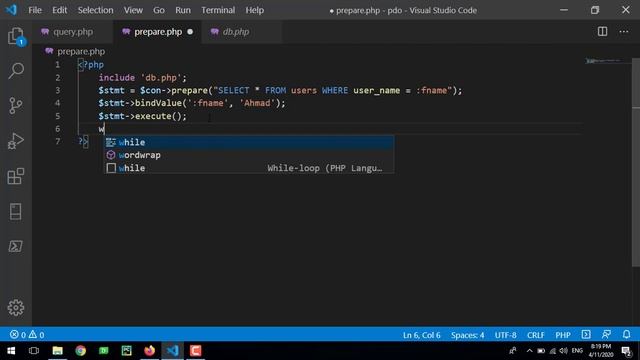Choose first 'while' autocomplete suggestion
The image size is (640, 360).
point(249,142)
